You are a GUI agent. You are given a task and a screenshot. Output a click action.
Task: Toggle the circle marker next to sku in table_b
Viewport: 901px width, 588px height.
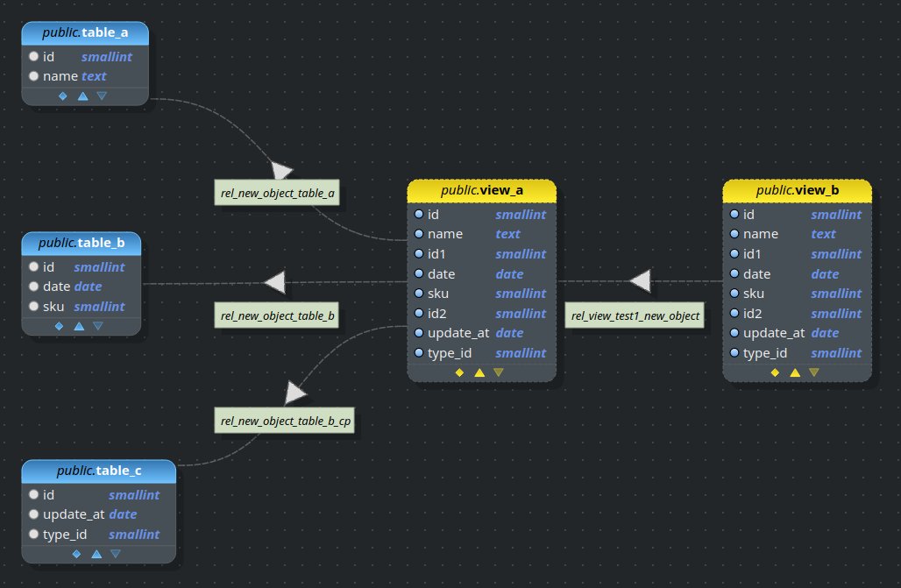click(36, 306)
